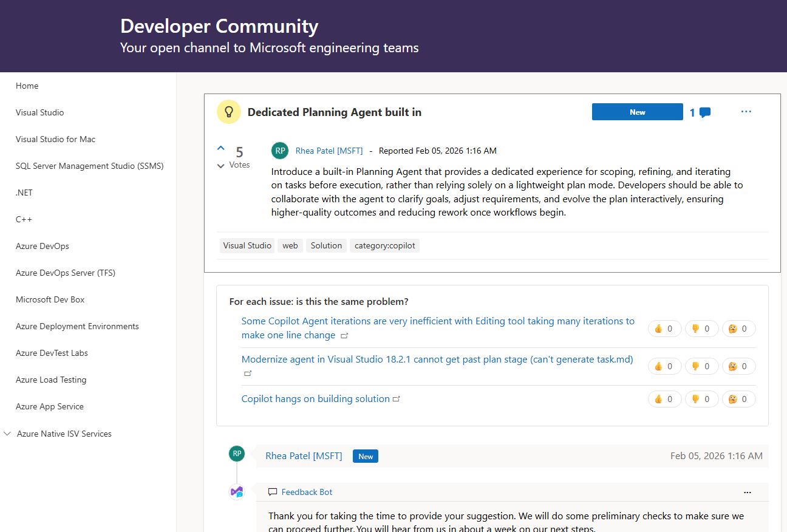Click the Feedback Bot Visual Studio avatar
This screenshot has width=787, height=532.
237,492
